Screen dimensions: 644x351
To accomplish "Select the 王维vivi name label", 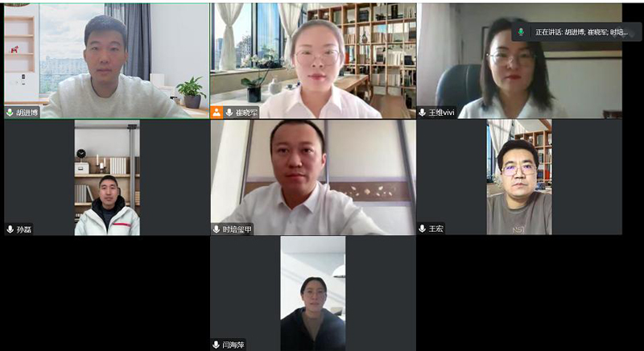I will click(x=441, y=113).
